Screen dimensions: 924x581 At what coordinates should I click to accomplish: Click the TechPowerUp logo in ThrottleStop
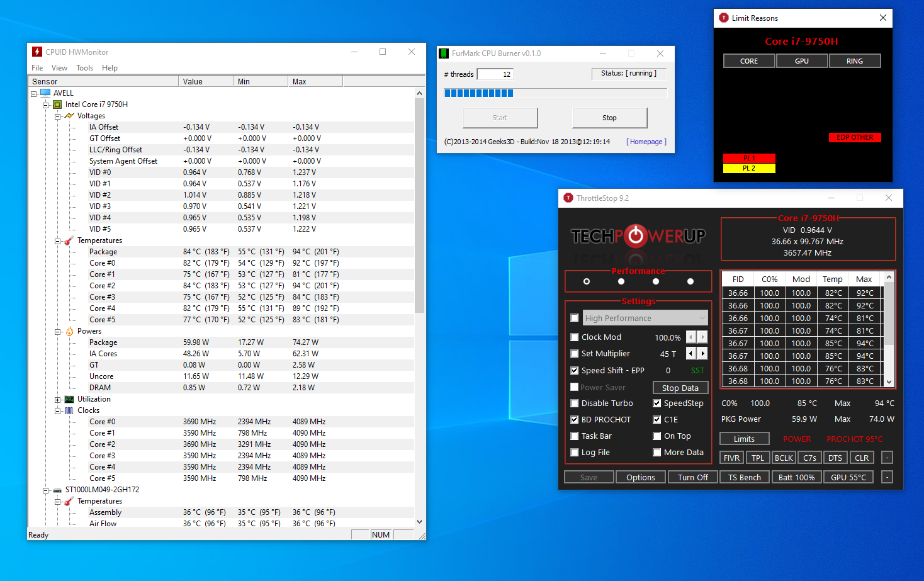point(638,237)
